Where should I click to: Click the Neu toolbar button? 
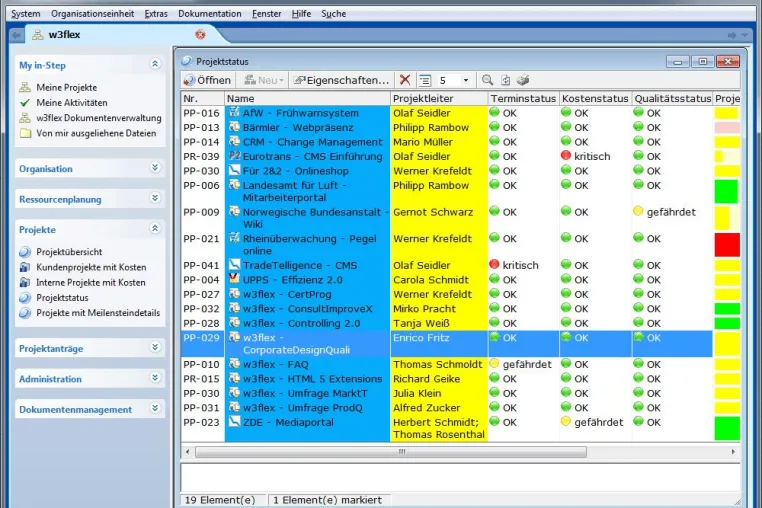[263, 80]
